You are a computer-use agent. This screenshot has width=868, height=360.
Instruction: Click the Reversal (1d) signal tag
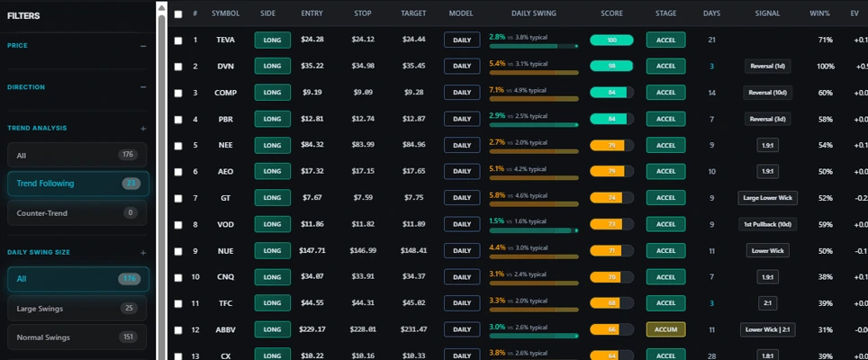point(767,67)
